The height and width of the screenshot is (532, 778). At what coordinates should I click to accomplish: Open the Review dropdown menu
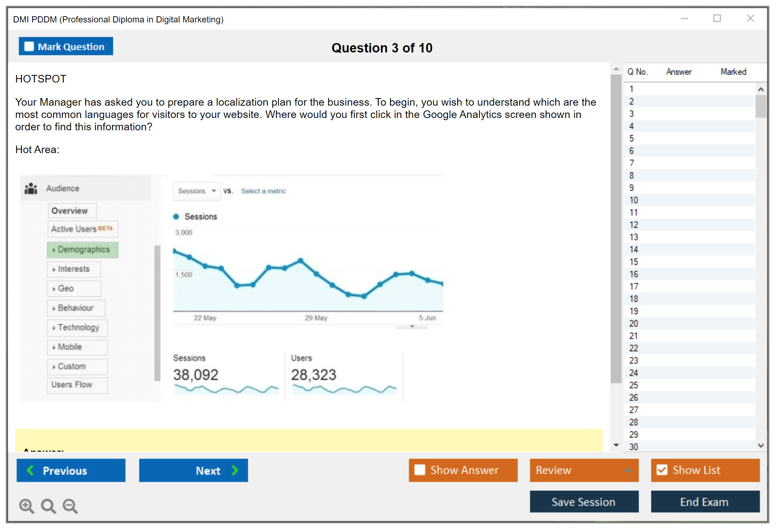[x=628, y=470]
